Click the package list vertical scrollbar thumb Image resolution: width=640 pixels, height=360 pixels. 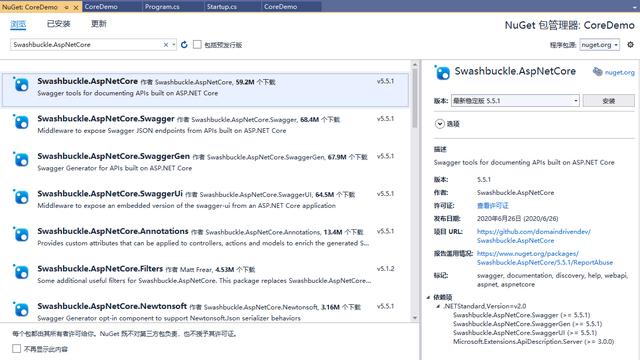(x=415, y=98)
